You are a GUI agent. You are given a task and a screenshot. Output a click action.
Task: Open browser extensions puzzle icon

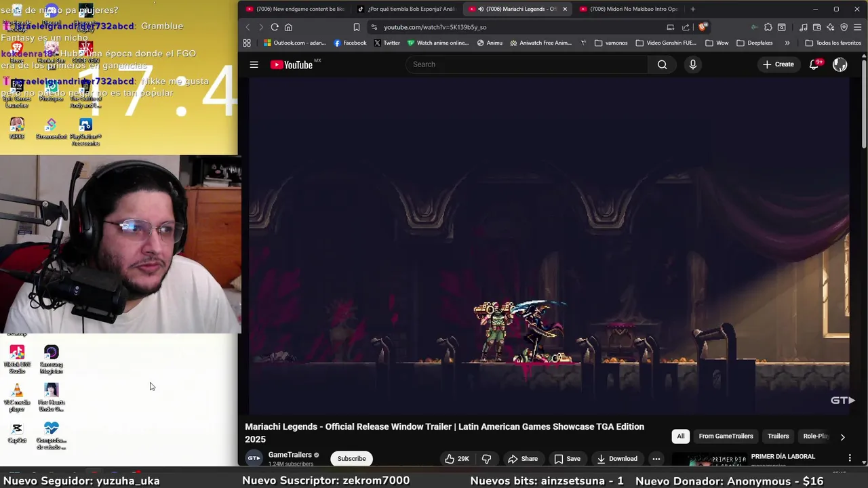[x=768, y=27]
